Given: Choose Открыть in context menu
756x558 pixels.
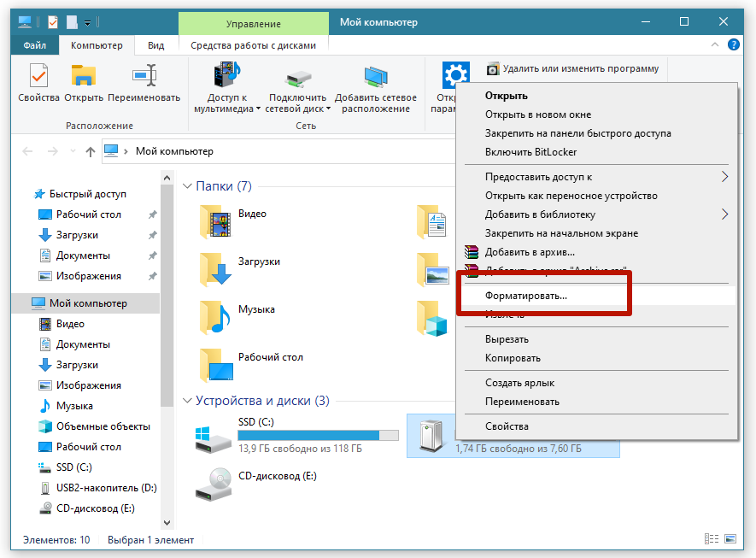Looking at the screenshot, I should pyautogui.click(x=597, y=96).
